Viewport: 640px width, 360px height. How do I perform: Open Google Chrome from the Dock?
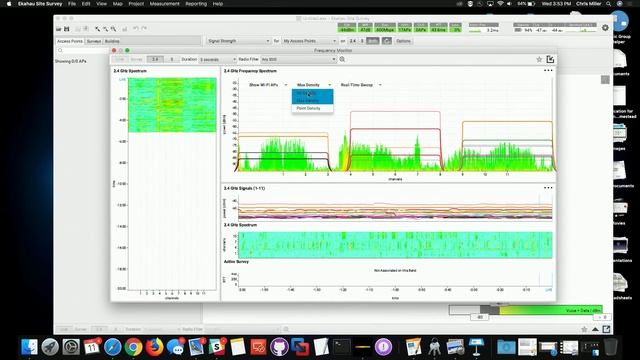133,347
